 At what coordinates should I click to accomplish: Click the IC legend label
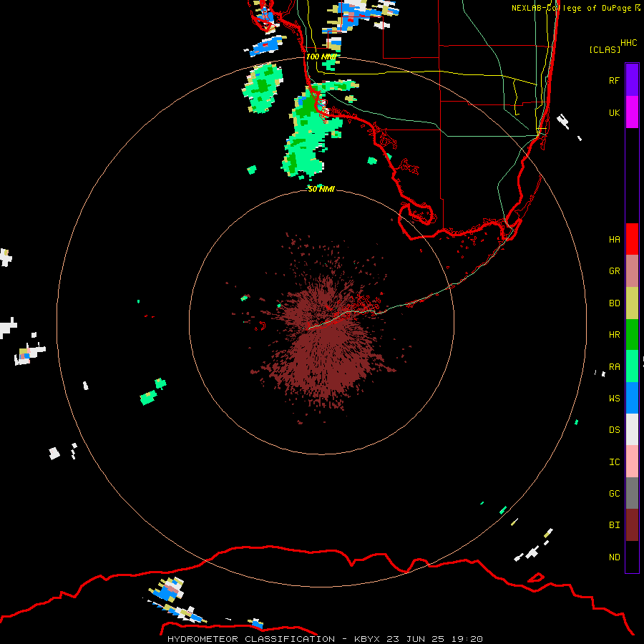pos(614,462)
